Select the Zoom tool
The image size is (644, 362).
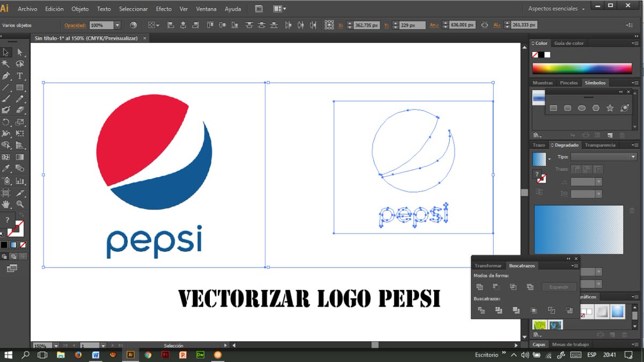tap(20, 204)
